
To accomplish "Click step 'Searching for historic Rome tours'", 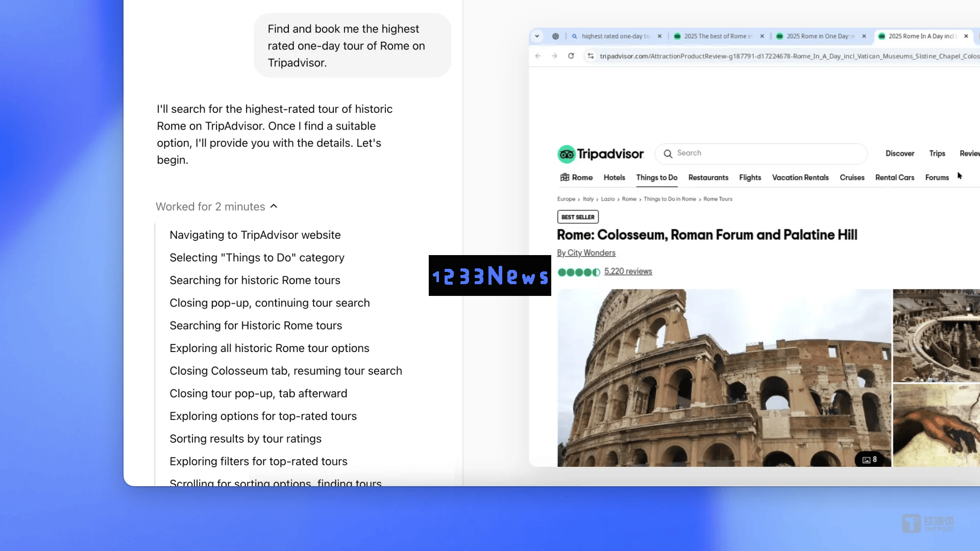I will click(255, 281).
